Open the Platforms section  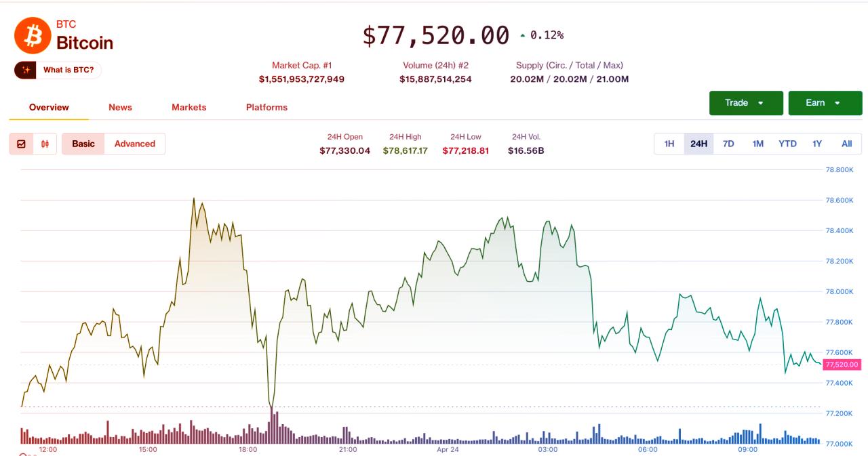coord(267,107)
